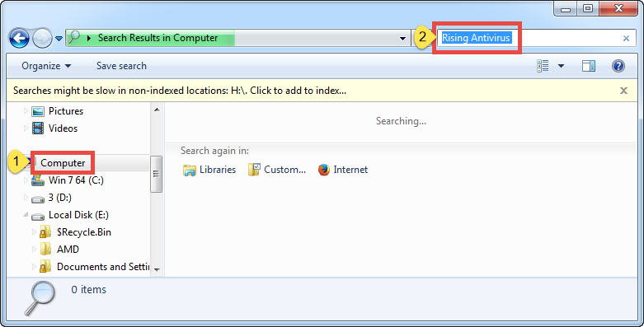Collapse the Local Disk (E:) node
This screenshot has width=644, height=327.
tap(26, 215)
